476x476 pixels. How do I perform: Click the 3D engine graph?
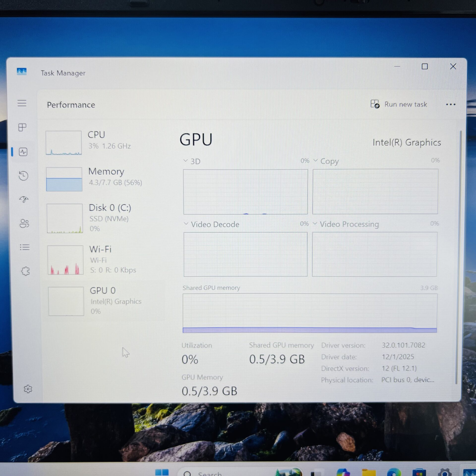[x=245, y=192]
